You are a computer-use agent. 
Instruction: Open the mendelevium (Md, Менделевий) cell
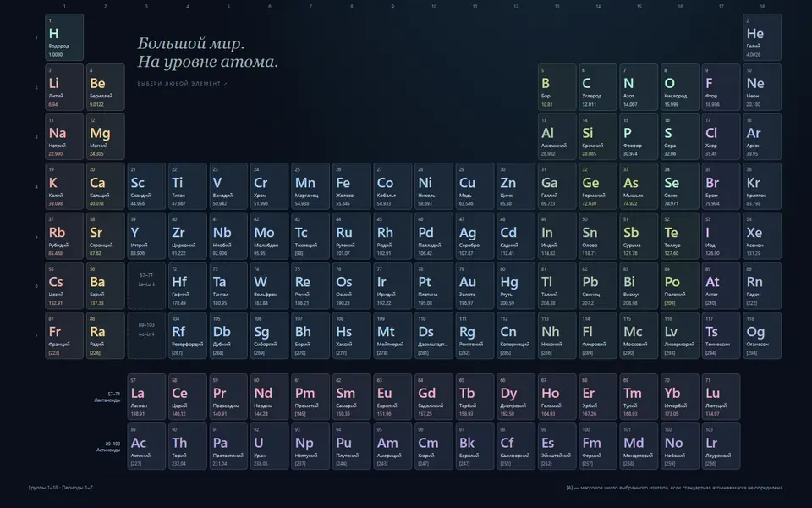tap(639, 446)
